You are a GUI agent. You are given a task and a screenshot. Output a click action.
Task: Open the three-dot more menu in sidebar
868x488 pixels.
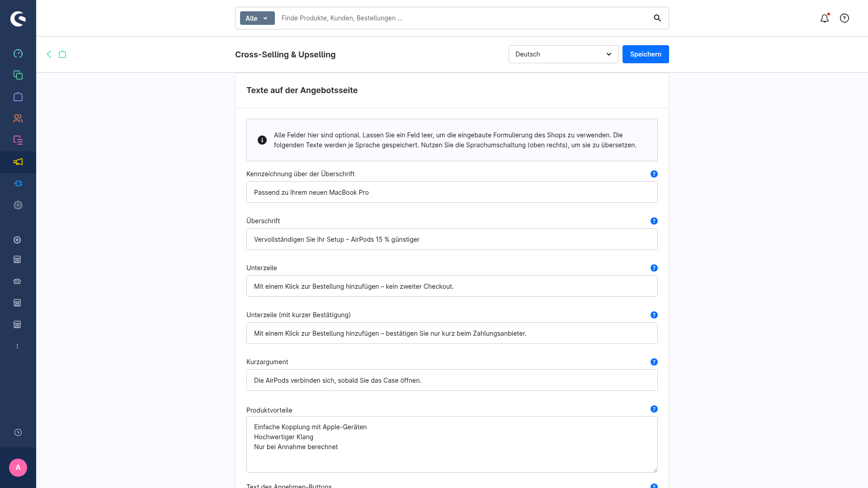tap(17, 346)
